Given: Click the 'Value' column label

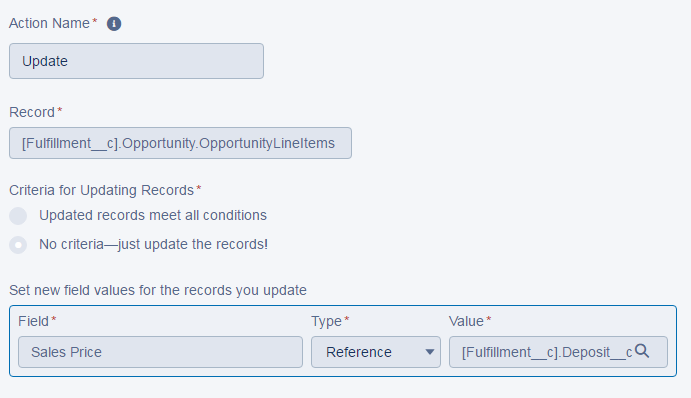Looking at the screenshot, I should point(466,321).
